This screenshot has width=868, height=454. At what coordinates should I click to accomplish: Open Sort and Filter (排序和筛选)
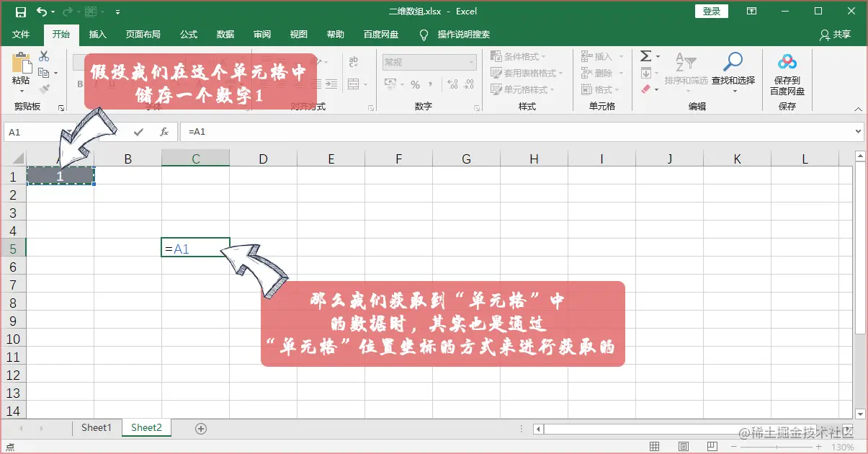[x=686, y=71]
